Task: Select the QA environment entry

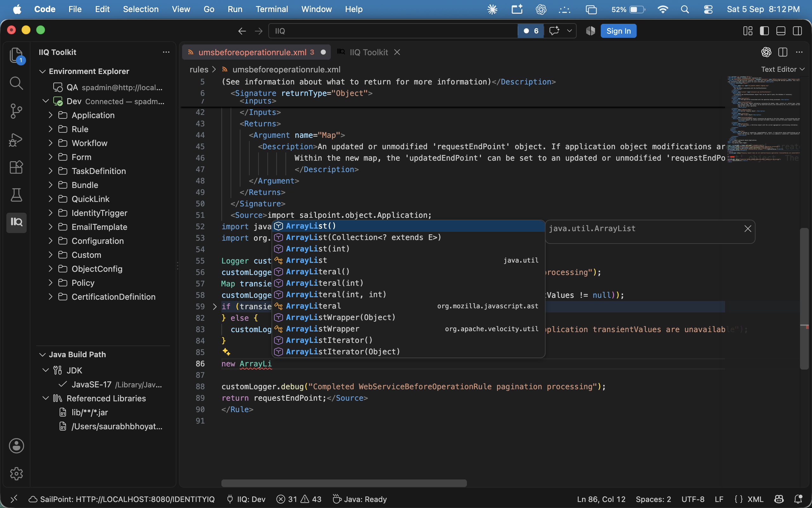Action: pyautogui.click(x=107, y=87)
